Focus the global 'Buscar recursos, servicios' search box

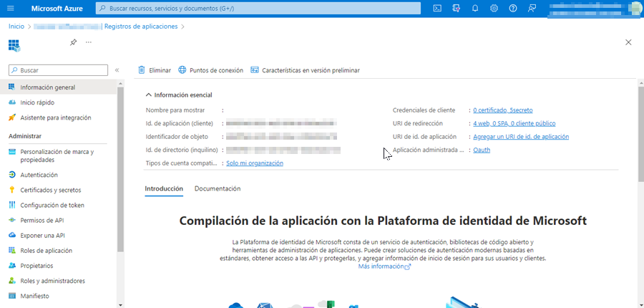click(258, 8)
